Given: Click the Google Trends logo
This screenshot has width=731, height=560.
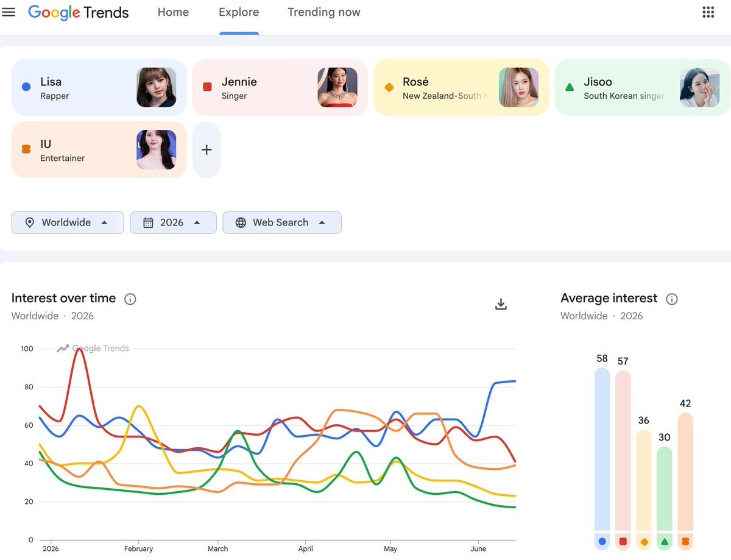Looking at the screenshot, I should coord(79,12).
